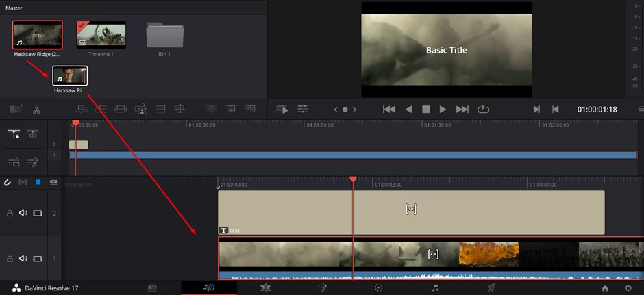Add a blue marker via the marker icon
The height and width of the screenshot is (295, 644).
click(x=38, y=183)
